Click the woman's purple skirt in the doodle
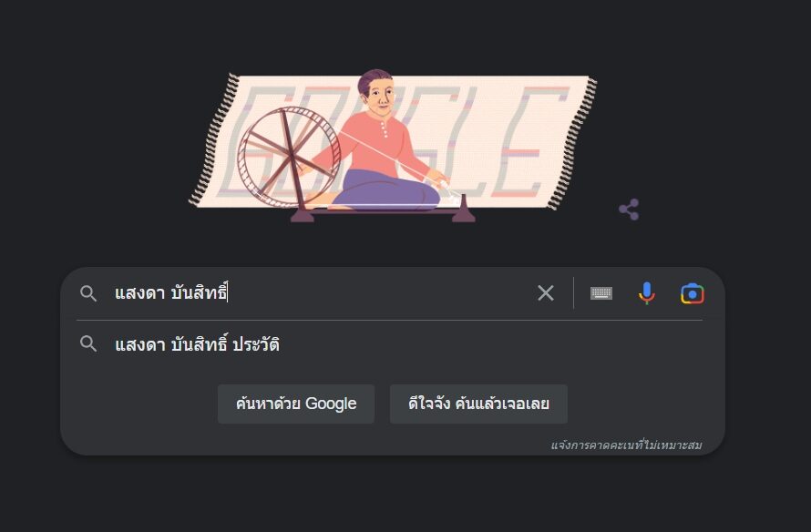The height and width of the screenshot is (532, 811). pos(385,190)
